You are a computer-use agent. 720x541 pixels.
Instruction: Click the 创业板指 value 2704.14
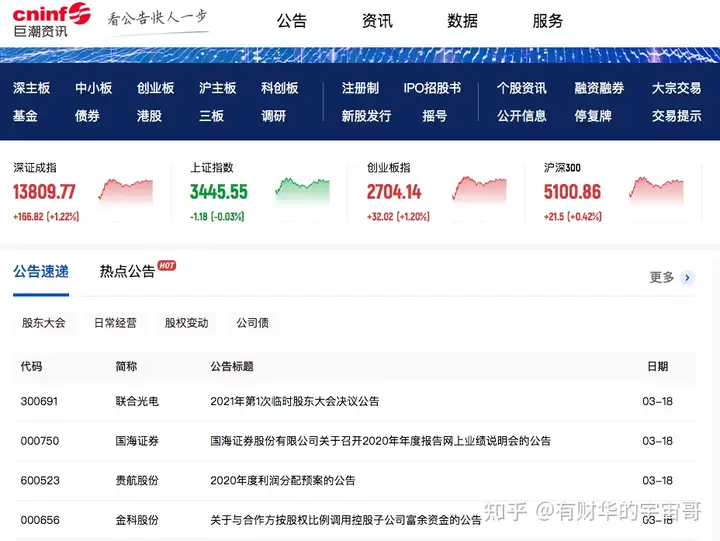coord(394,192)
